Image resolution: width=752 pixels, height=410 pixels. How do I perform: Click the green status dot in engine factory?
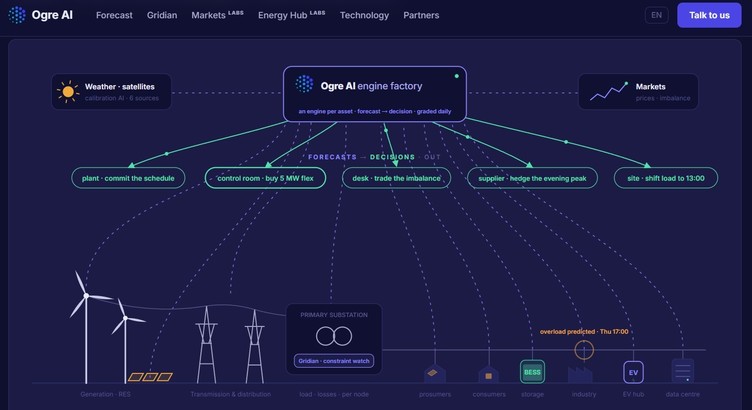click(x=457, y=76)
